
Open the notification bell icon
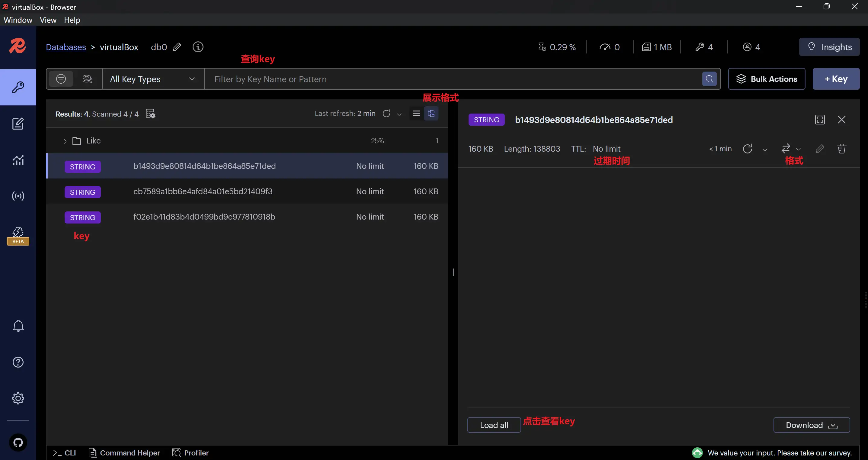pyautogui.click(x=18, y=326)
